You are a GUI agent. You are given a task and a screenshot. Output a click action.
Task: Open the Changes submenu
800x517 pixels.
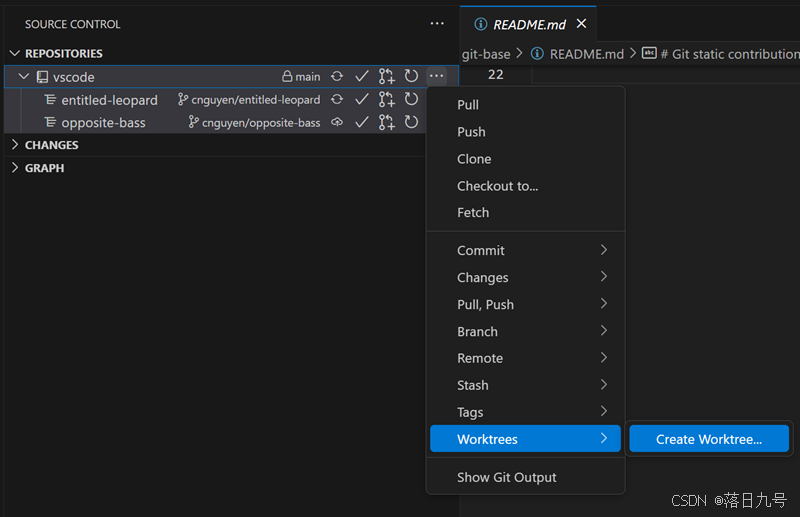coord(526,277)
